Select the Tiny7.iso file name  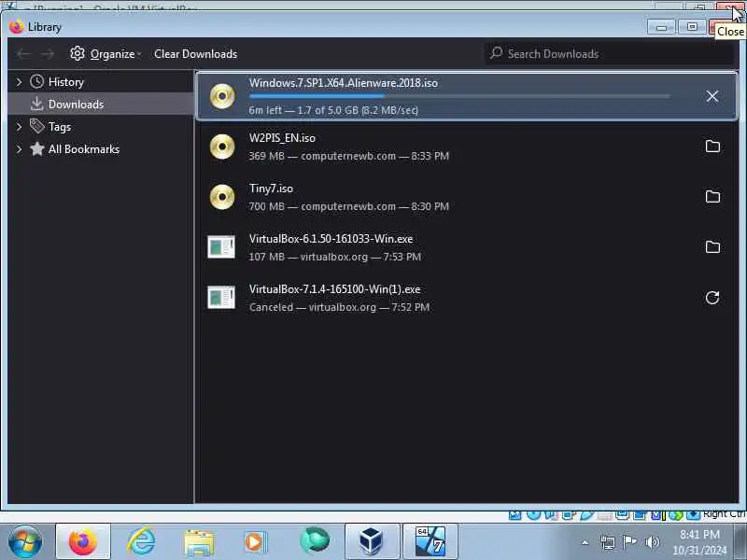[271, 189]
